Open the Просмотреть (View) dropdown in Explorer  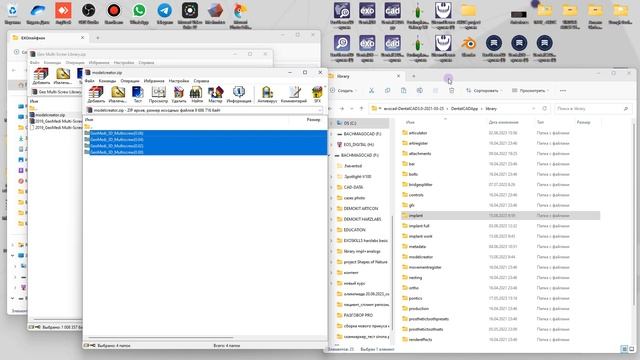pos(531,91)
